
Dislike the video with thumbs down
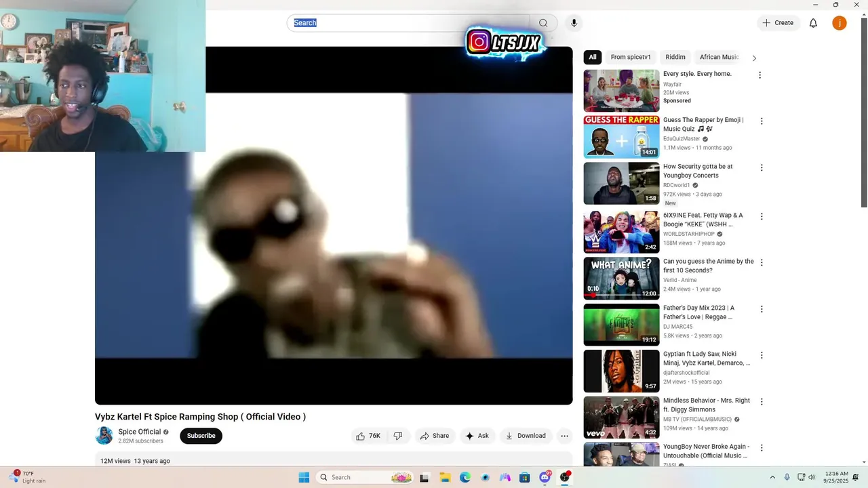398,436
